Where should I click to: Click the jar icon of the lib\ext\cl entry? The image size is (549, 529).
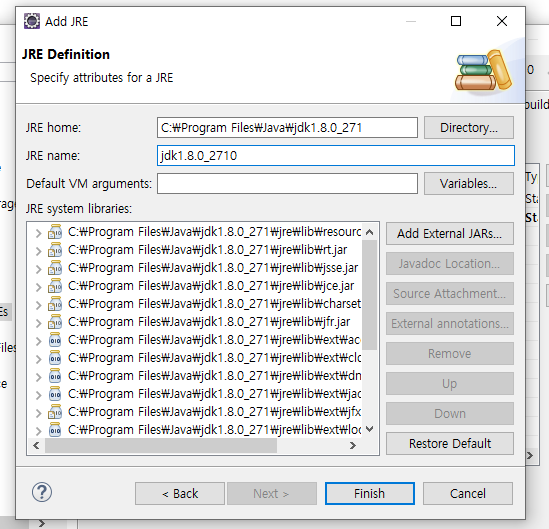point(55,358)
